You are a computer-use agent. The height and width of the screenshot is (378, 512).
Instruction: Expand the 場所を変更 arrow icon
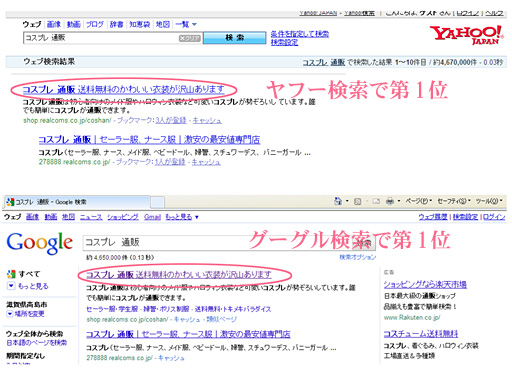(x=10, y=314)
